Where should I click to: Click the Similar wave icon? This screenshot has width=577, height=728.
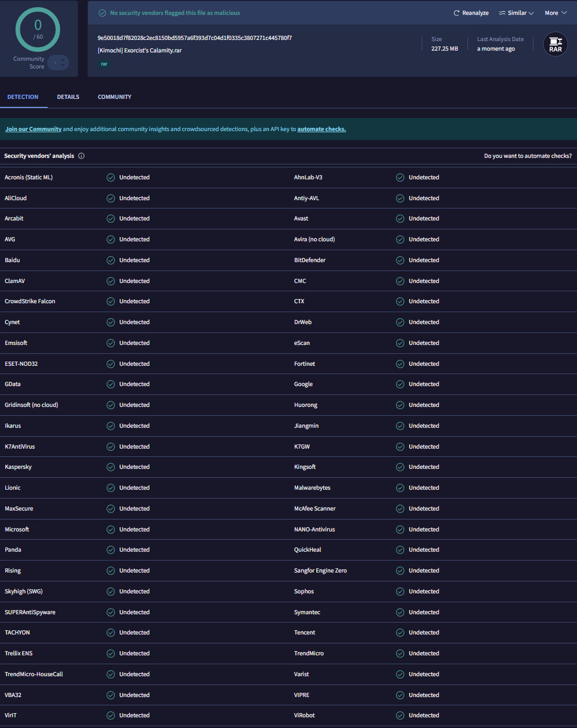(x=502, y=13)
